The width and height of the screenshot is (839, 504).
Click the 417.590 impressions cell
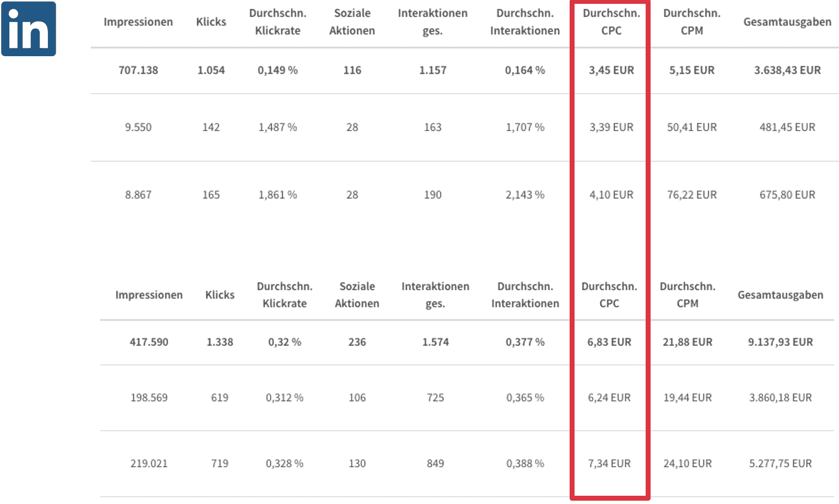[149, 342]
